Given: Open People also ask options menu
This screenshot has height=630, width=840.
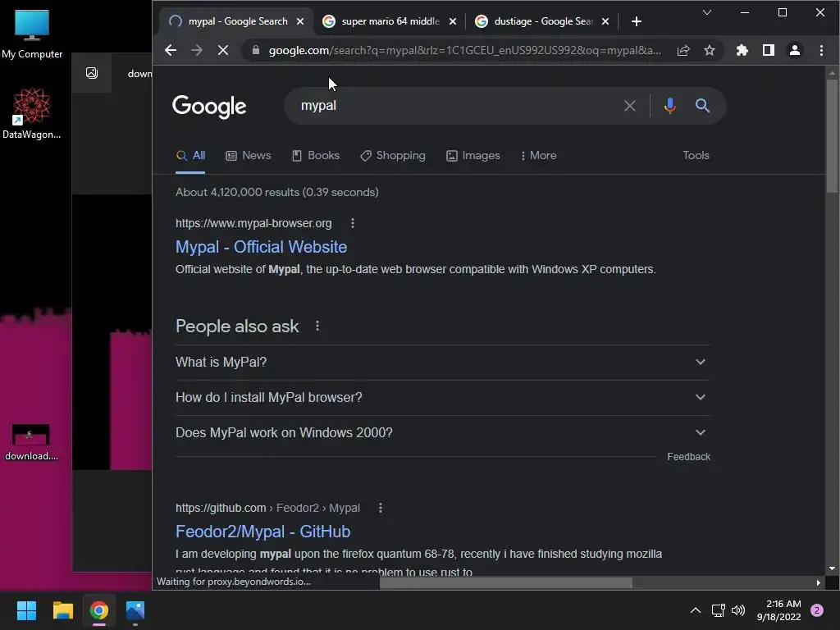Looking at the screenshot, I should [x=317, y=326].
